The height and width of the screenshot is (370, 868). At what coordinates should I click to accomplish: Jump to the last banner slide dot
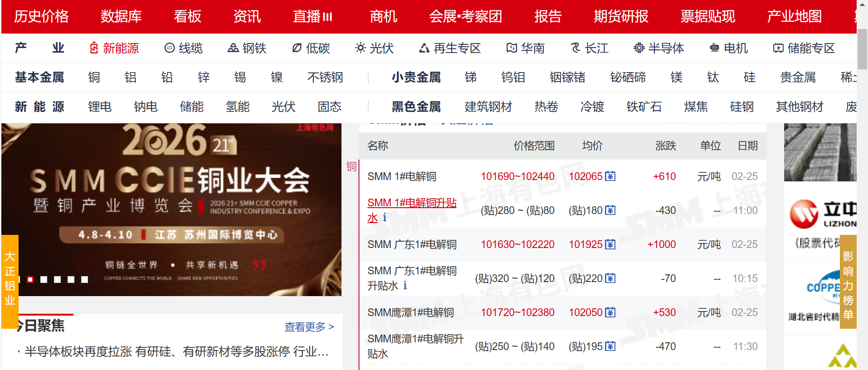pyautogui.click(x=84, y=279)
